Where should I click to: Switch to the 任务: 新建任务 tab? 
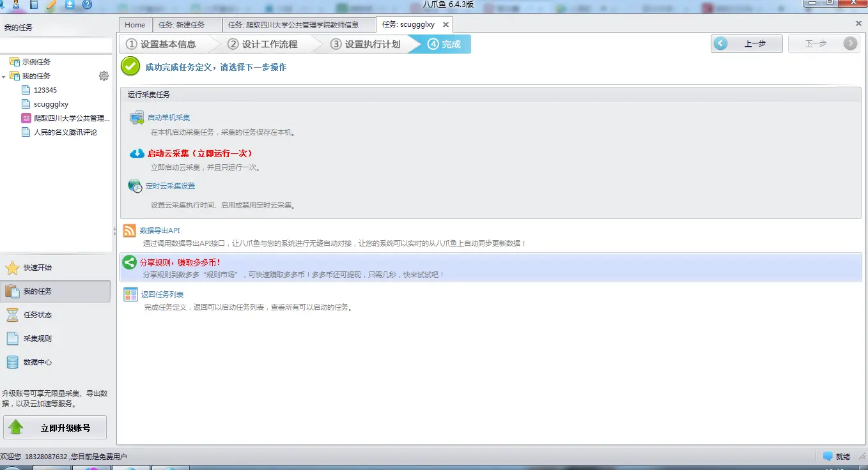pyautogui.click(x=187, y=25)
